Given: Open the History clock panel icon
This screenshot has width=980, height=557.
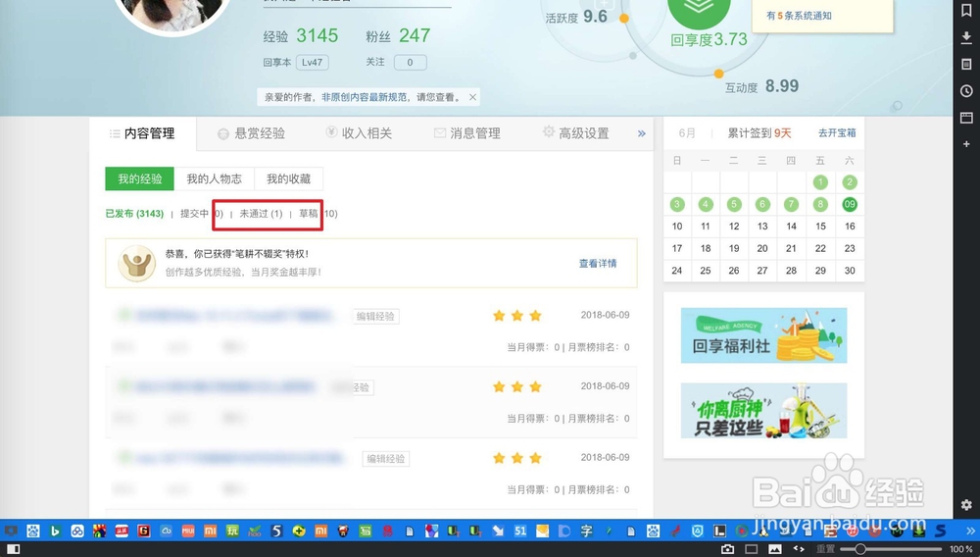Looking at the screenshot, I should click(966, 90).
